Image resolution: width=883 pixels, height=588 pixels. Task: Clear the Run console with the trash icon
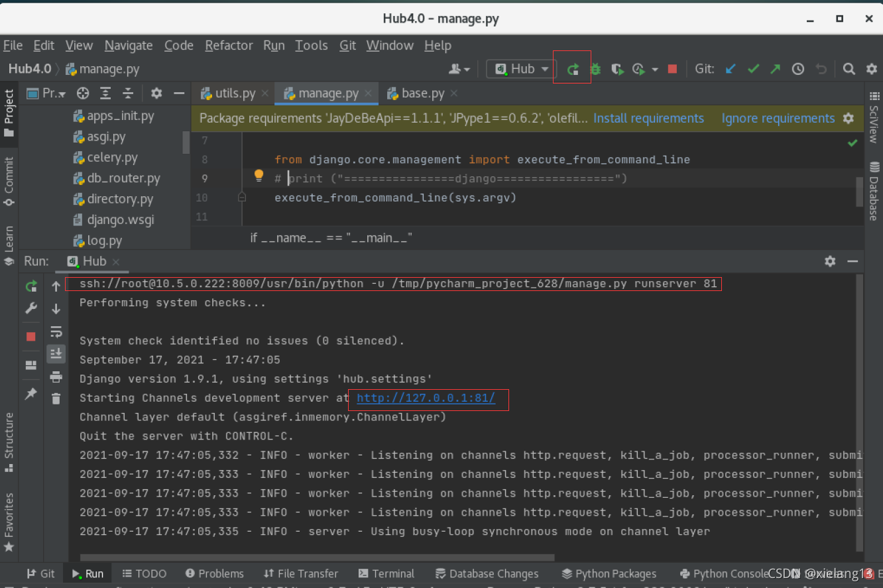pos(56,398)
